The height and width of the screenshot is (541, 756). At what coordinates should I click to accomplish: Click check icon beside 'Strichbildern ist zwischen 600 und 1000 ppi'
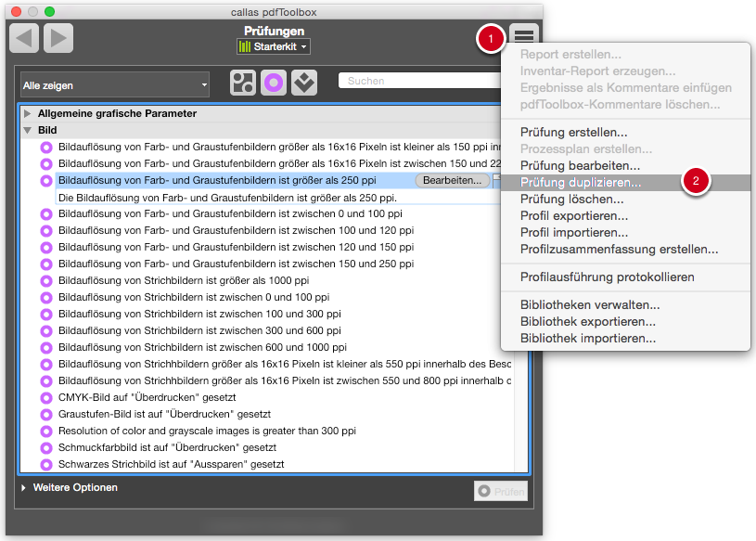46,348
